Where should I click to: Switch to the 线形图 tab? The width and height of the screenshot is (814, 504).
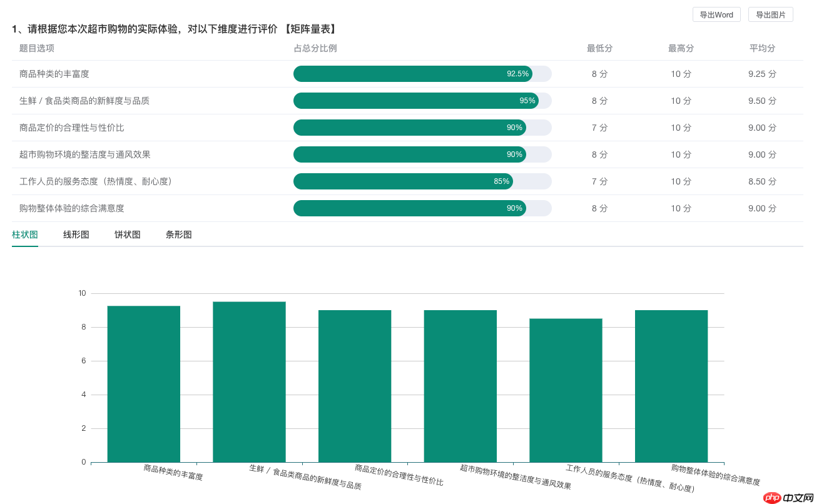pyautogui.click(x=76, y=234)
